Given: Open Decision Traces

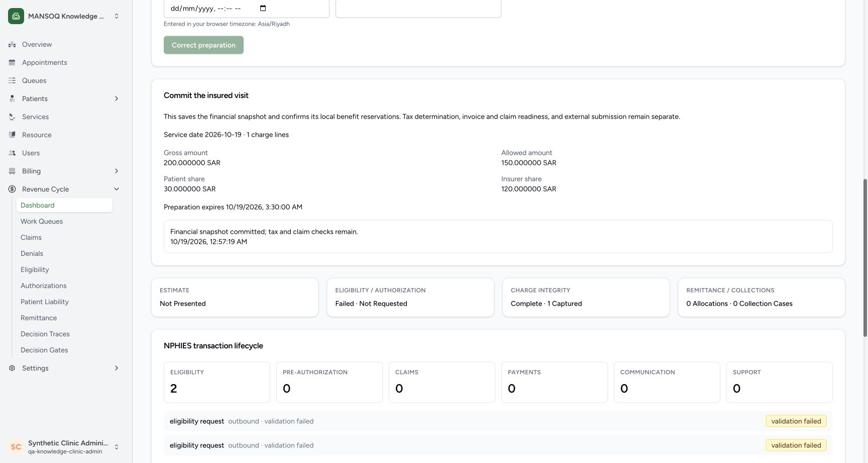Looking at the screenshot, I should click(64, 334).
